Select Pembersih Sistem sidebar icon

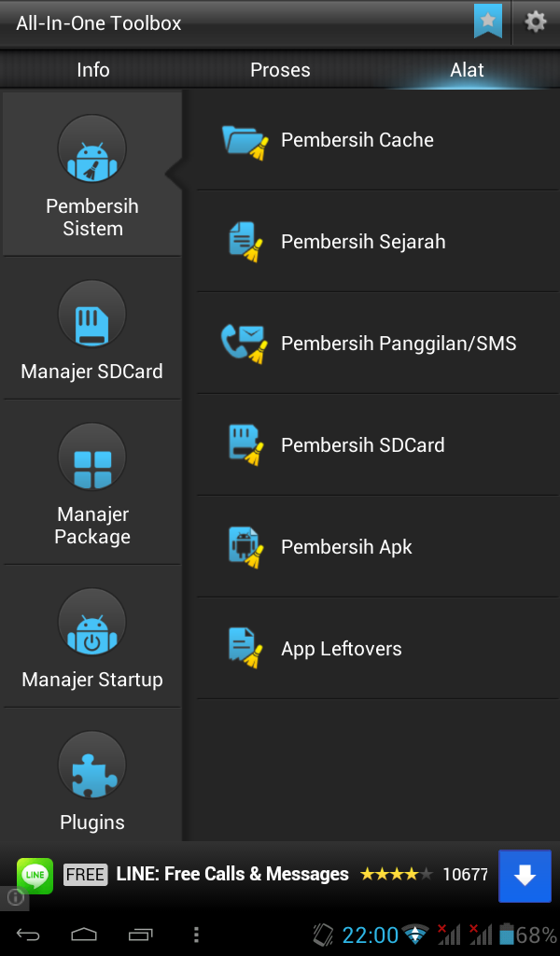coord(92,148)
